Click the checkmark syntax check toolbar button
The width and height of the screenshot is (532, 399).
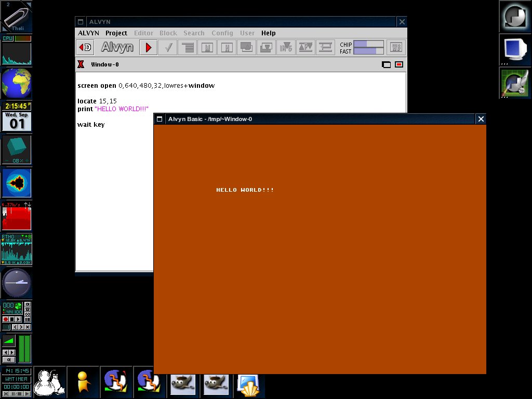pos(168,47)
